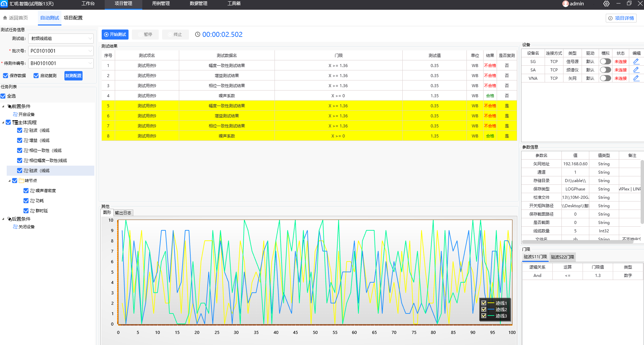Open the 待测件编号 dropdown

pos(61,63)
